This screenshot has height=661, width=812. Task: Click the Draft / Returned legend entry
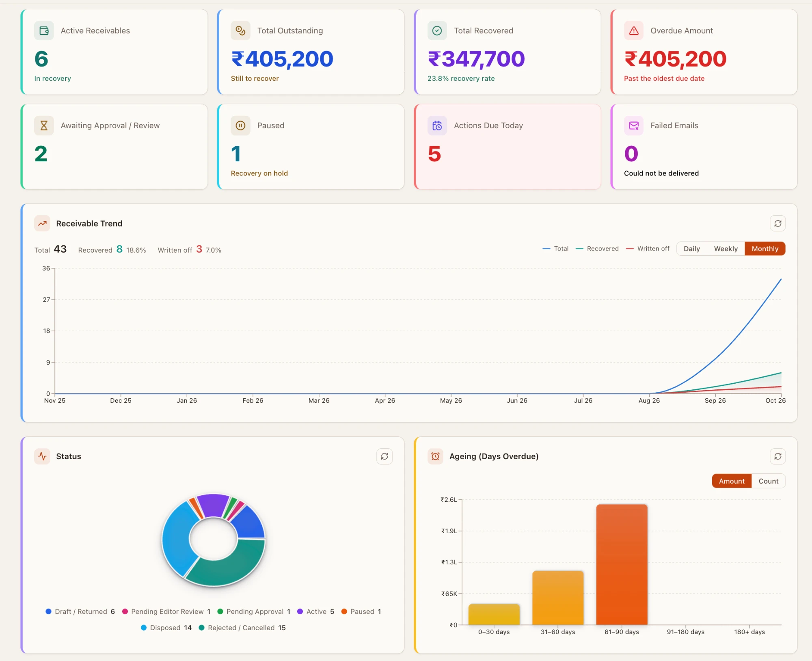click(x=80, y=611)
